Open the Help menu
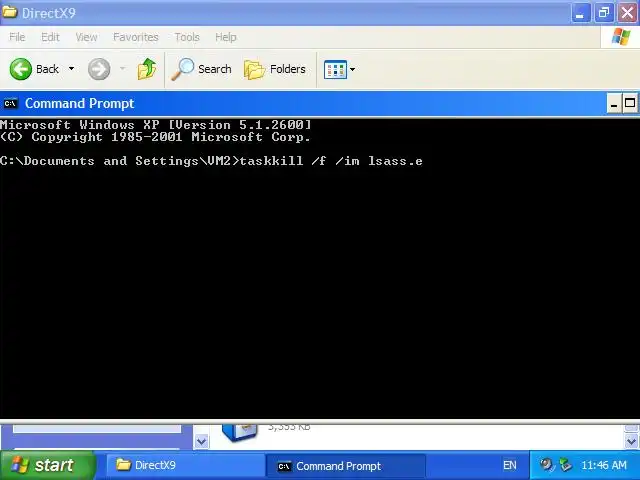640x480 pixels. 226,37
